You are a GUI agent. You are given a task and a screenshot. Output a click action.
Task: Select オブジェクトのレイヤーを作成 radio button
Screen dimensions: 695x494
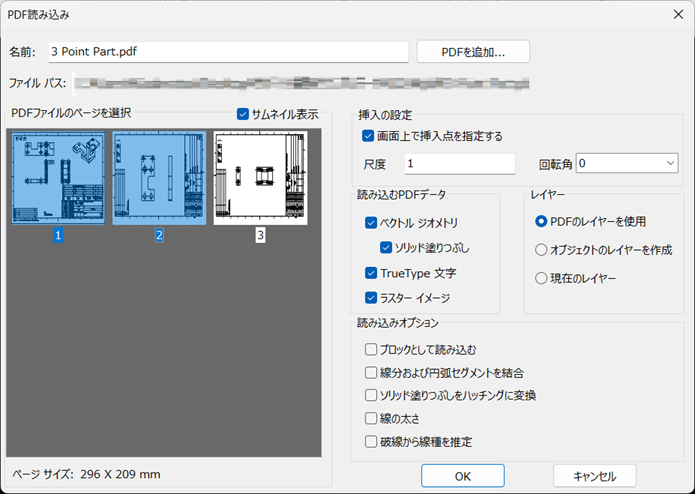[541, 250]
